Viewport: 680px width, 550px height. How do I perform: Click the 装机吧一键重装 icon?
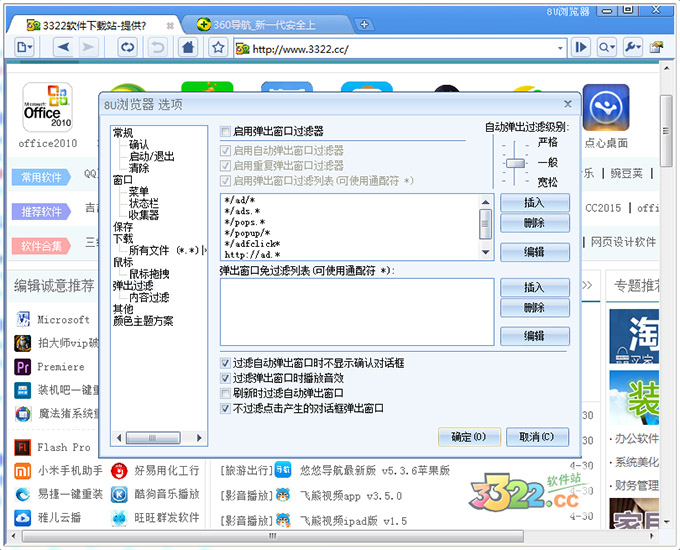(x=23, y=390)
